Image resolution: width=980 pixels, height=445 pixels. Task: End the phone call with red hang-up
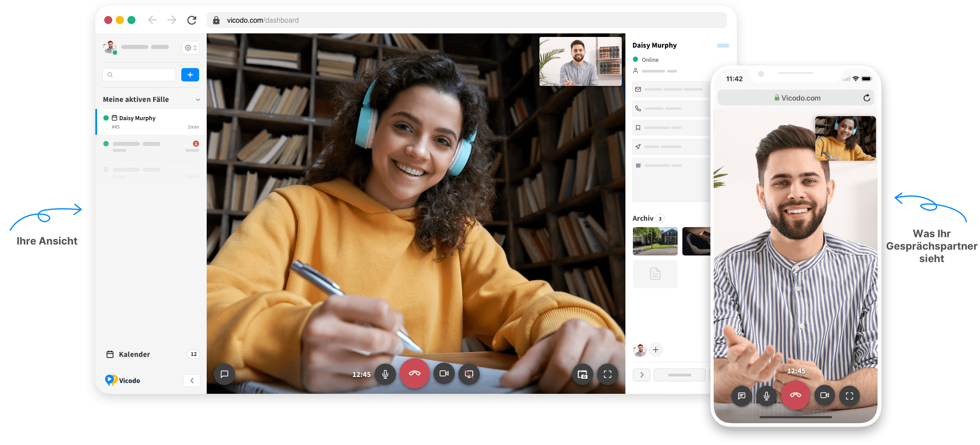click(796, 395)
